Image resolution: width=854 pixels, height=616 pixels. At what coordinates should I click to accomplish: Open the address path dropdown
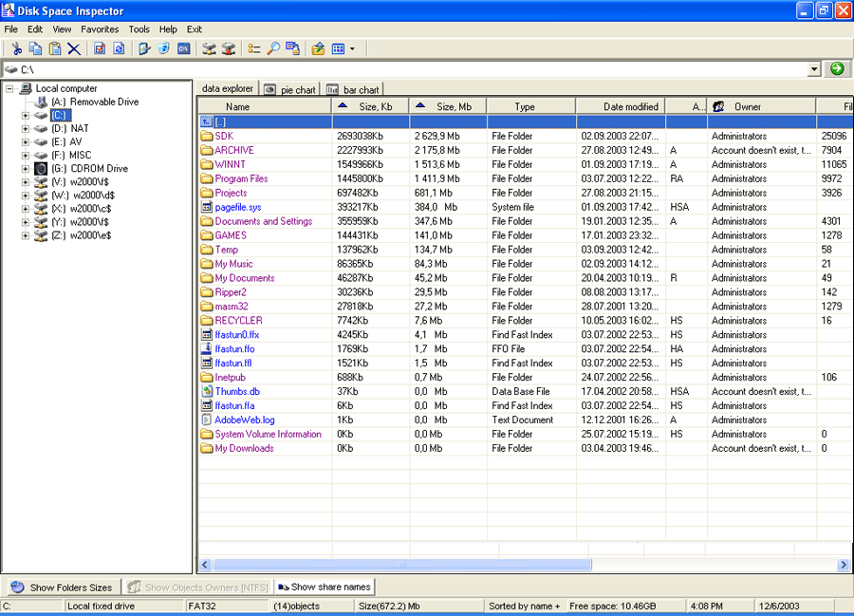click(814, 69)
